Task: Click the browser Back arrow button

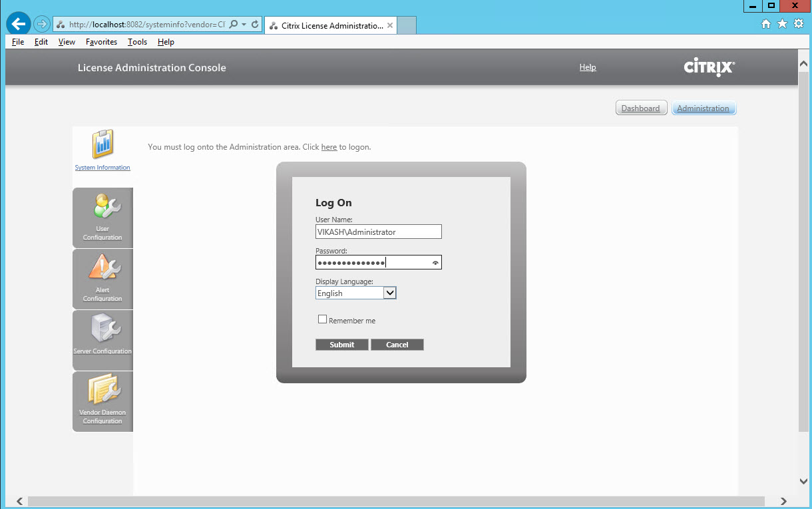Action: [x=19, y=24]
